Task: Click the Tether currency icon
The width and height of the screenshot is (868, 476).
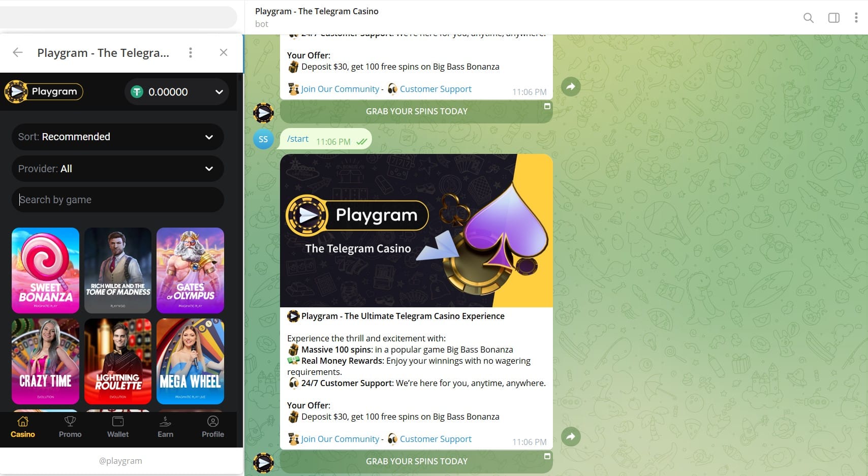Action: [137, 91]
